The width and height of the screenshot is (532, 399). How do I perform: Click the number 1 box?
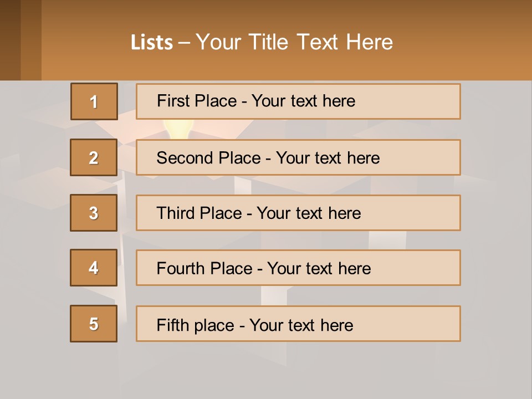[x=94, y=101]
